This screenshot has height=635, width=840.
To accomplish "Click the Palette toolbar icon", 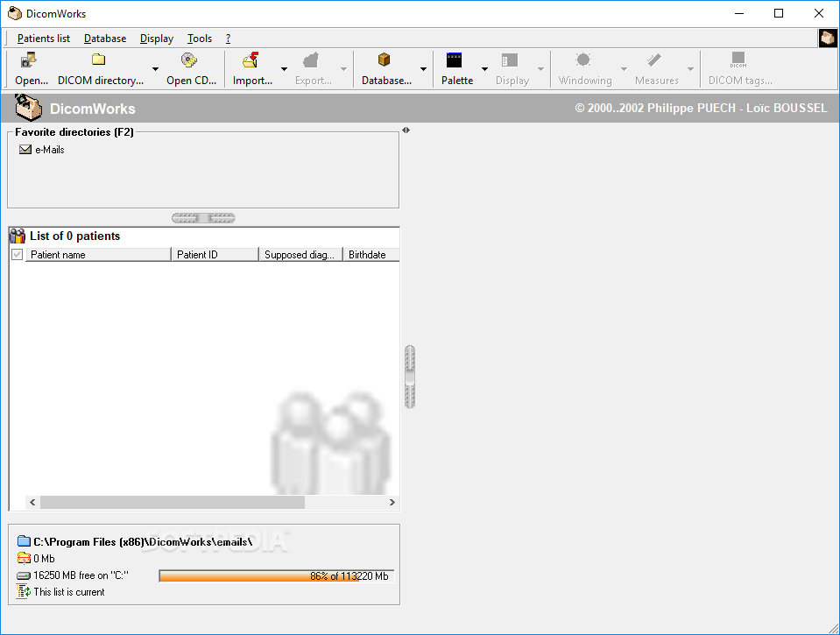I will (x=454, y=60).
